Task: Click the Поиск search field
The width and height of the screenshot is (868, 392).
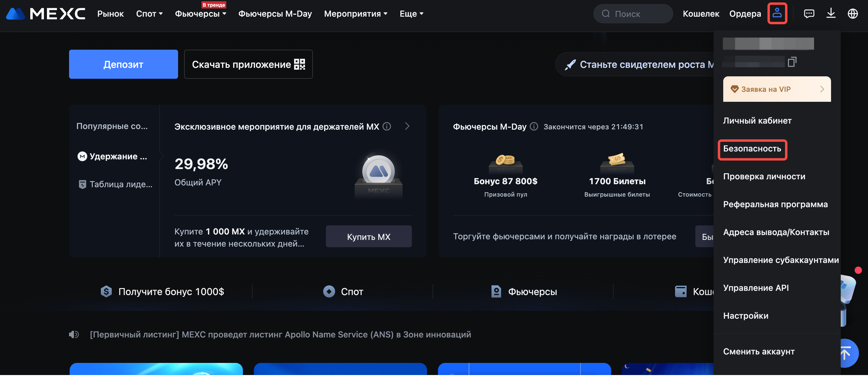Action: (633, 14)
